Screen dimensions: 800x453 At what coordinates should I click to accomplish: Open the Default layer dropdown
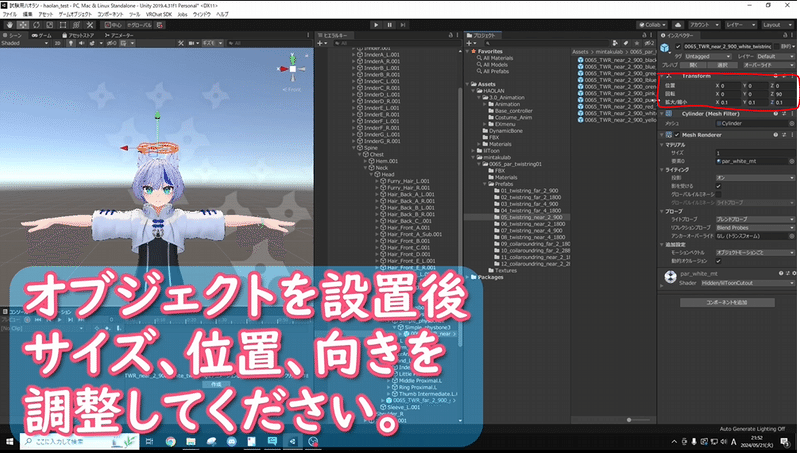774,56
